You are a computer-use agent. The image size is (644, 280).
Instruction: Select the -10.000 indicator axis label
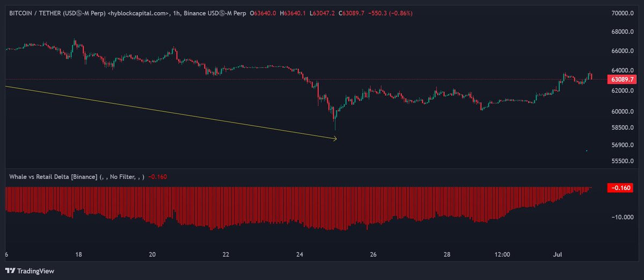click(x=623, y=217)
